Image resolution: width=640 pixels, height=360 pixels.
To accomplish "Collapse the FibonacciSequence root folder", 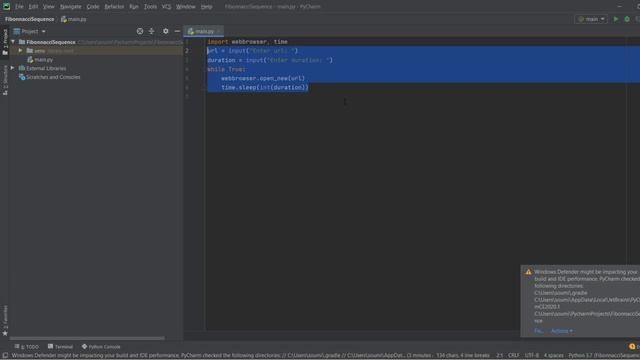I will [13, 42].
